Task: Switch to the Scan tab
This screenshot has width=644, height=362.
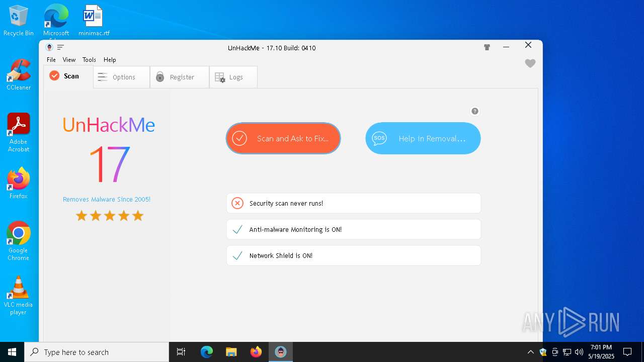Action: coord(68,76)
